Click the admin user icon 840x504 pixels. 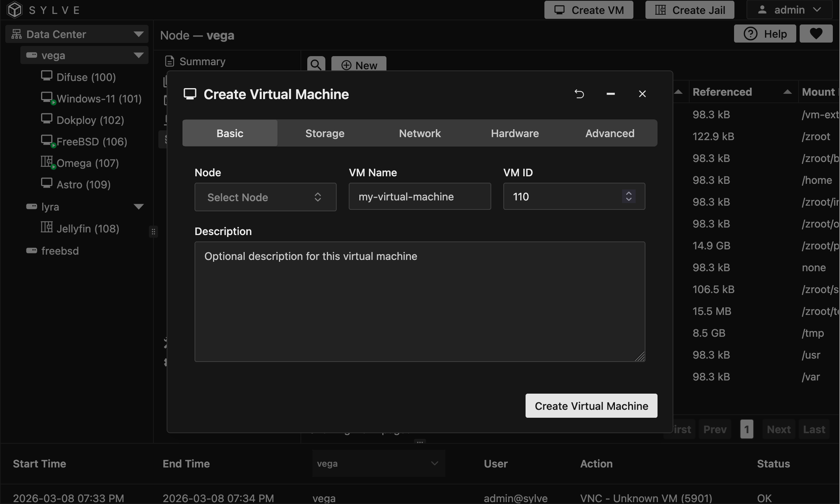762,10
